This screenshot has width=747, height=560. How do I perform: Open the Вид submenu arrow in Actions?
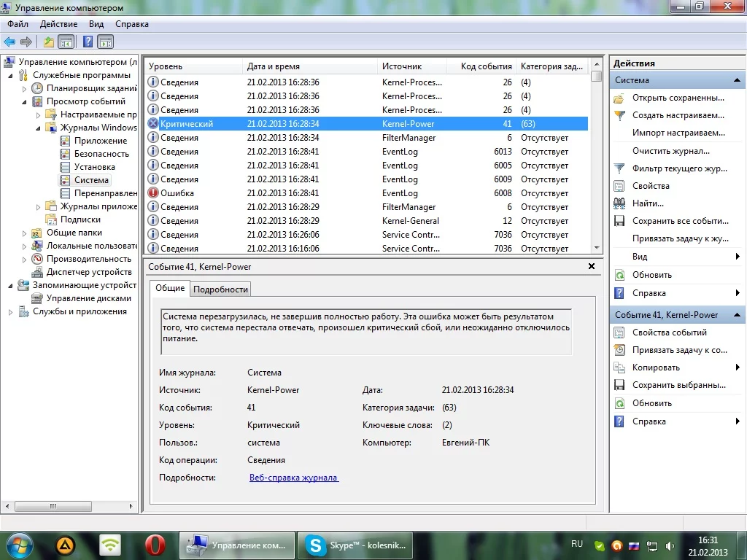pyautogui.click(x=738, y=257)
